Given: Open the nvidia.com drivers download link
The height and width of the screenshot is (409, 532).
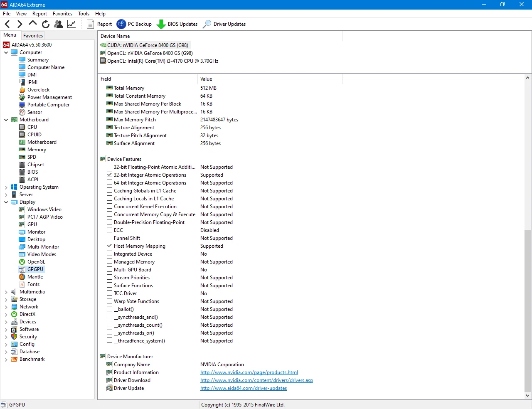Looking at the screenshot, I should [256, 380].
